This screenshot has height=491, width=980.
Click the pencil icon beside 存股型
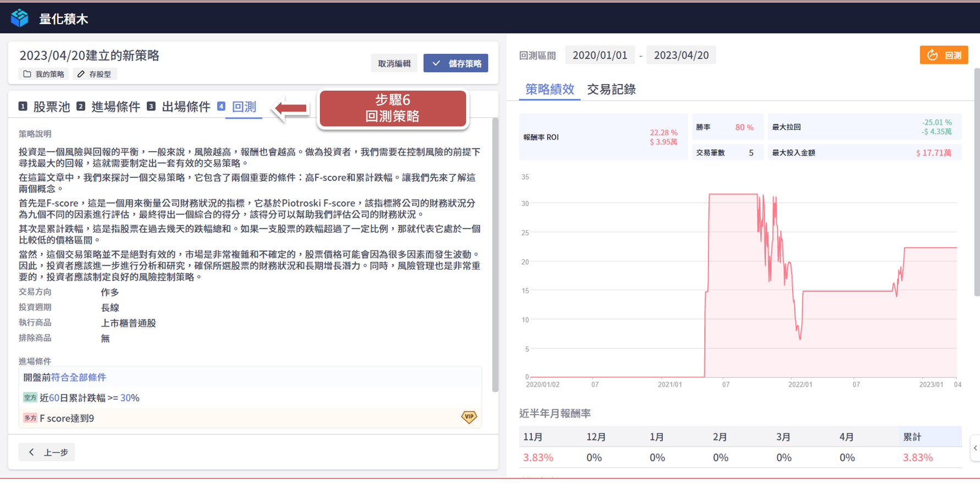pyautogui.click(x=81, y=74)
